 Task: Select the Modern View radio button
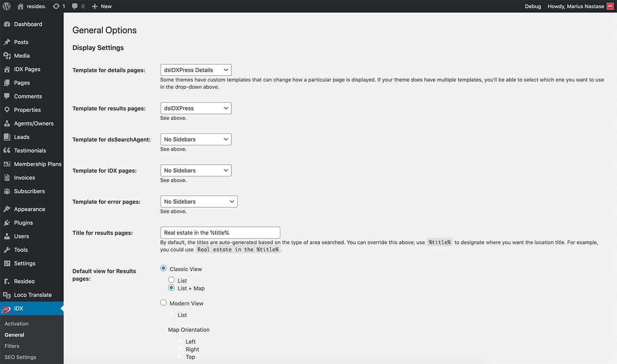pyautogui.click(x=164, y=303)
